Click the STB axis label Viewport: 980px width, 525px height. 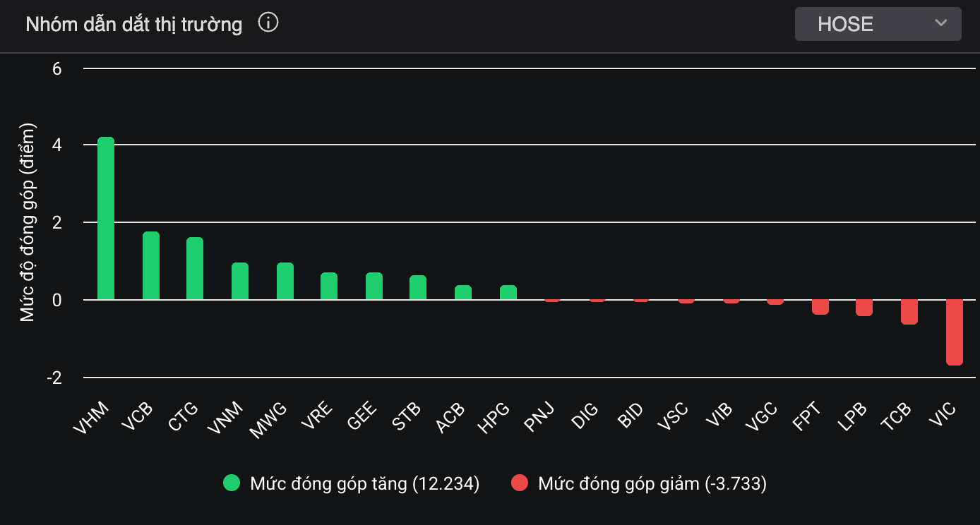(x=406, y=417)
